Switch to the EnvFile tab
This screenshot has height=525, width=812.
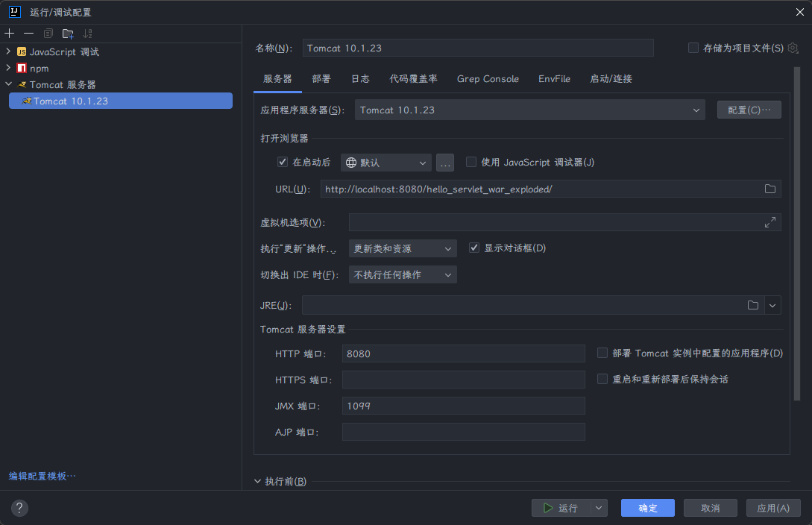pos(554,79)
